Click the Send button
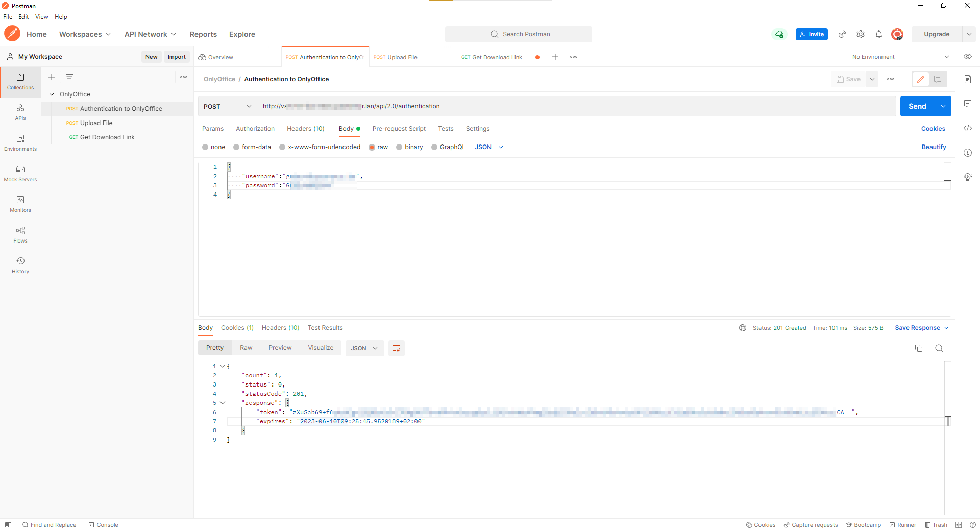This screenshot has width=980, height=531. click(917, 106)
